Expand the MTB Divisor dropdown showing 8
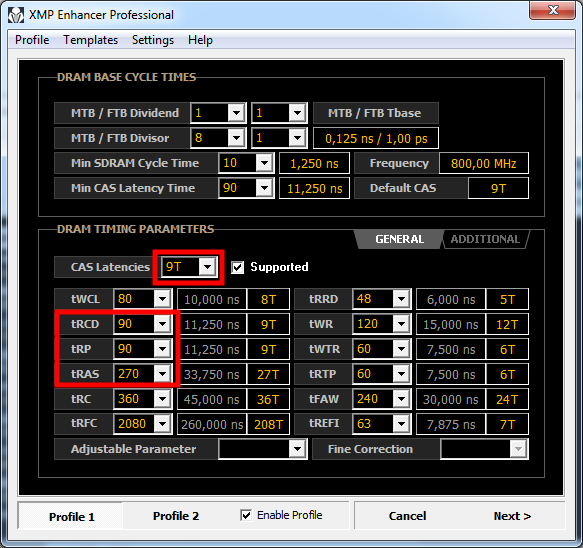 (236, 138)
